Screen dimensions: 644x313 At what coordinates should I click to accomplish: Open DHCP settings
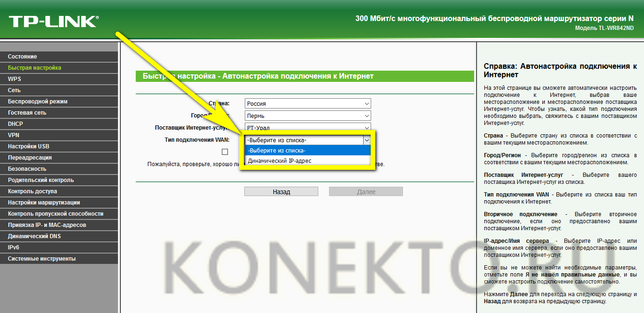click(59, 124)
